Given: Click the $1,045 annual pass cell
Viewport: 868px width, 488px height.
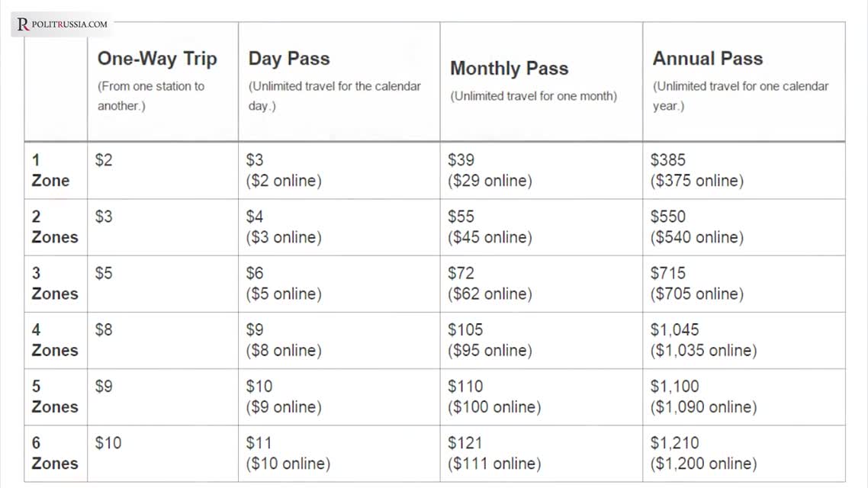Looking at the screenshot, I should click(744, 340).
